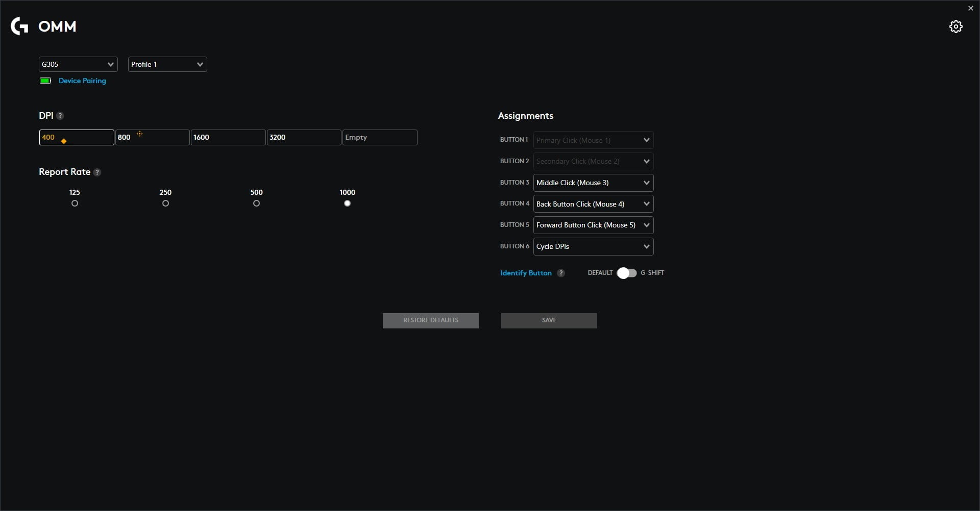The height and width of the screenshot is (511, 980).
Task: Click the Identify Button link
Action: click(x=526, y=273)
